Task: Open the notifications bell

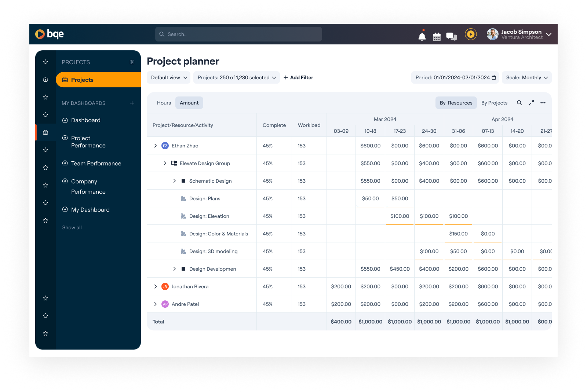Action: point(422,36)
